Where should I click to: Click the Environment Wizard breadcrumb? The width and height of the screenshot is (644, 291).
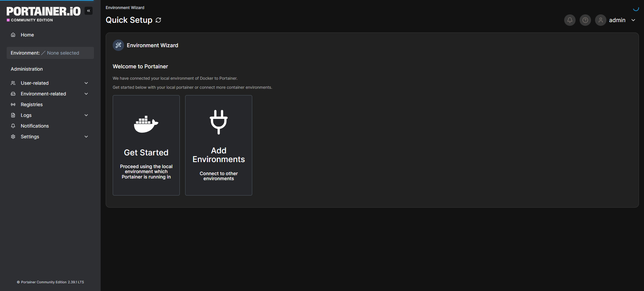coord(125,8)
